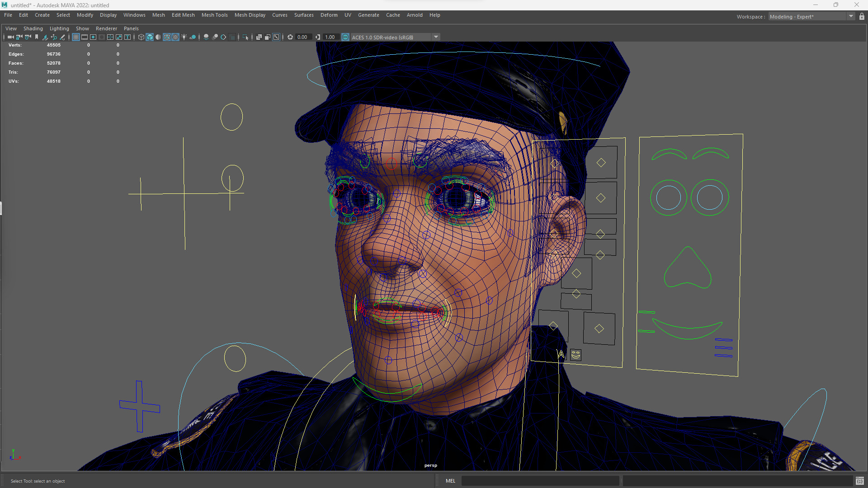Click the exposure value field showing 0.00
Screen dimensions: 868x488
point(302,37)
